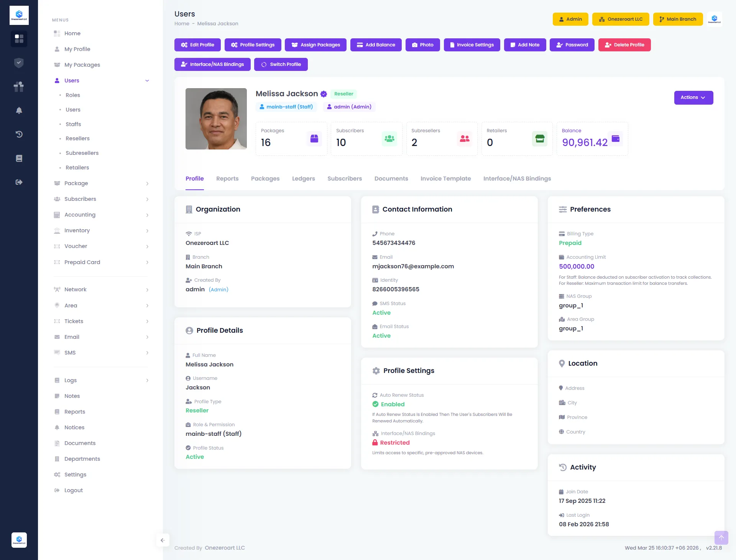Open the Home breadcrumb link

pos(182,23)
